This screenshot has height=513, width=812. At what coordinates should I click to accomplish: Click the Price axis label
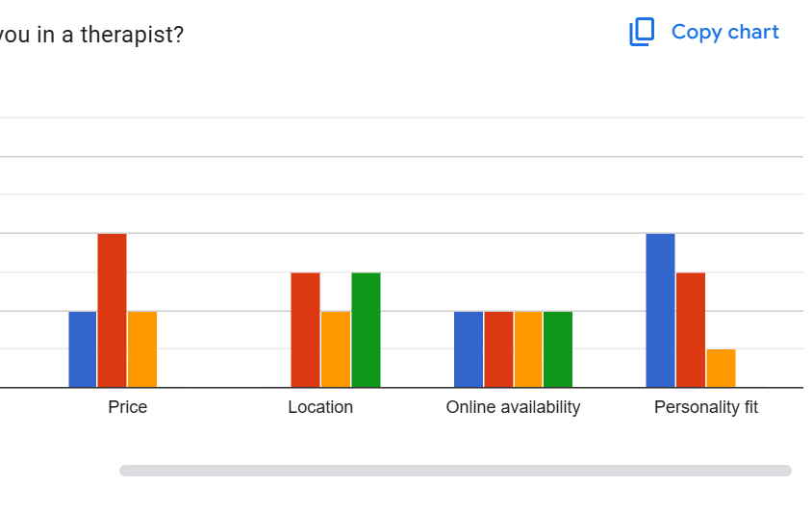[x=128, y=407]
